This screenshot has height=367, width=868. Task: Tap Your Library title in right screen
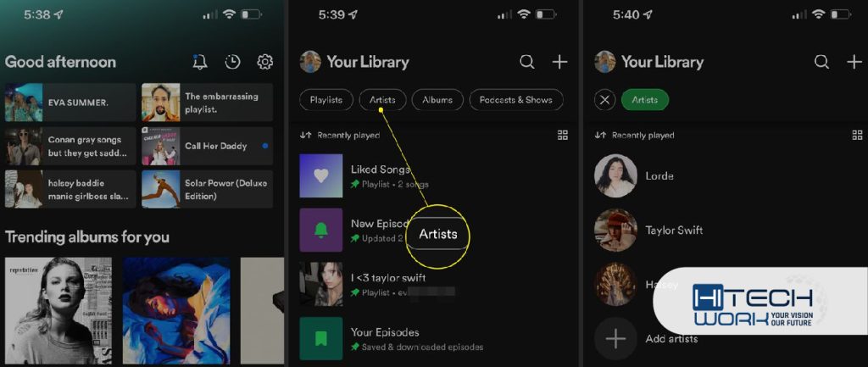point(662,62)
